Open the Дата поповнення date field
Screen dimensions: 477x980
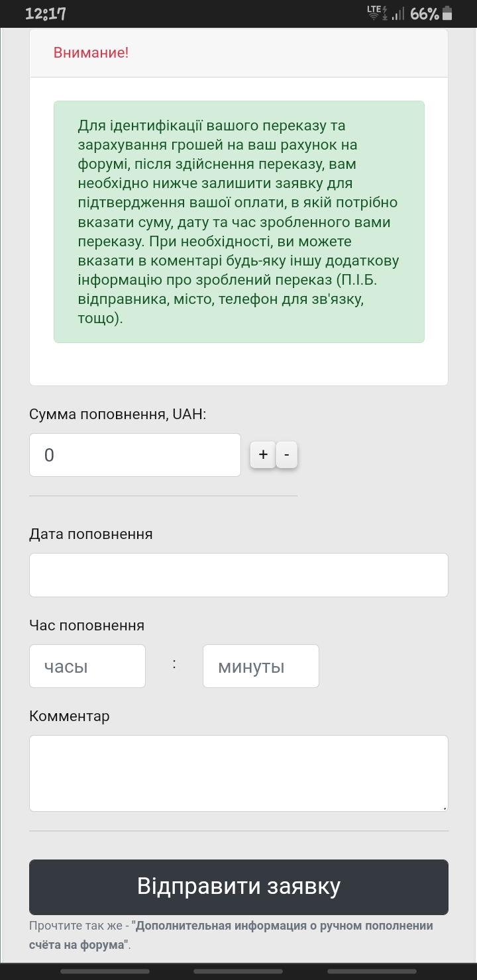pyautogui.click(x=238, y=575)
